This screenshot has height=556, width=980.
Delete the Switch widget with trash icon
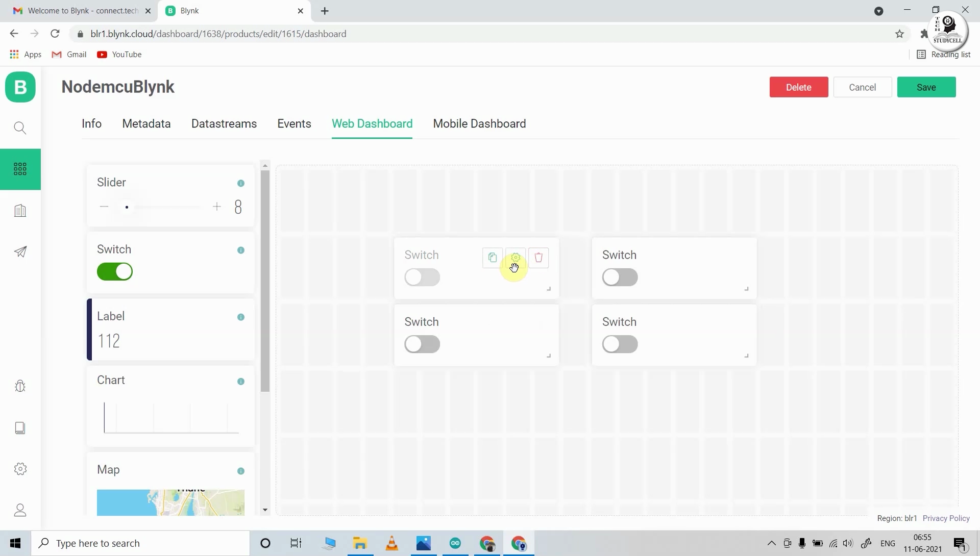click(x=538, y=258)
